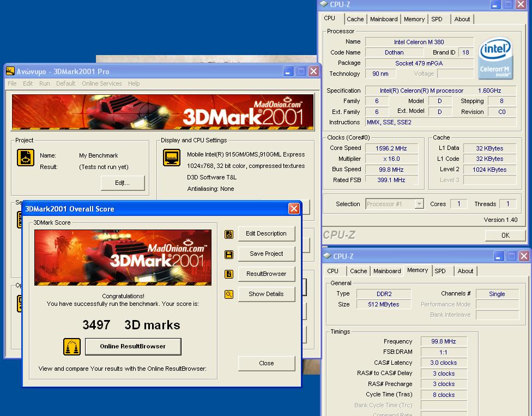Click the ResultBrowser button
The height and width of the screenshot is (416, 532).
click(x=267, y=274)
